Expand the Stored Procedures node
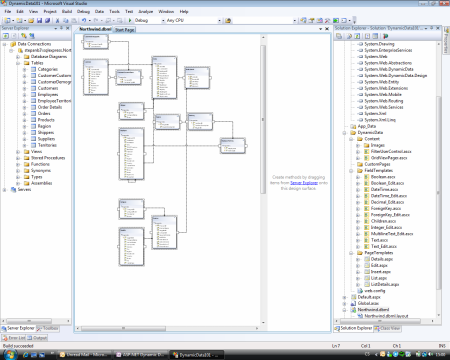The height and width of the screenshot is (360, 450). [18, 158]
